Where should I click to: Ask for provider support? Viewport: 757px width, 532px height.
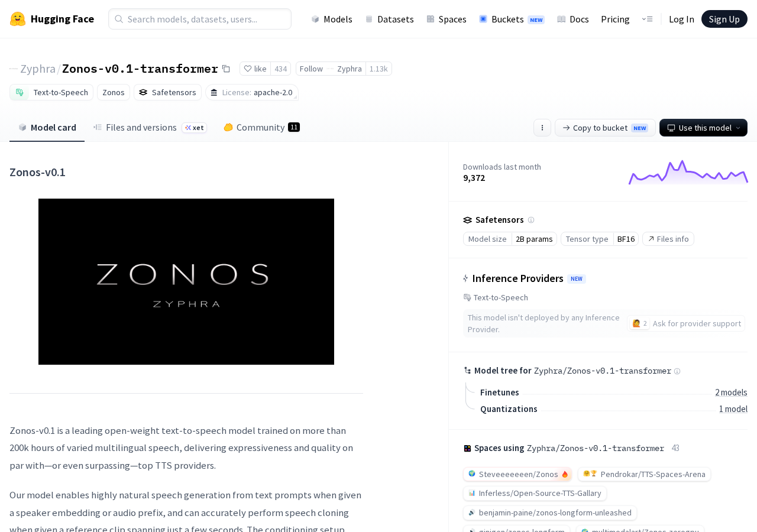click(x=686, y=323)
